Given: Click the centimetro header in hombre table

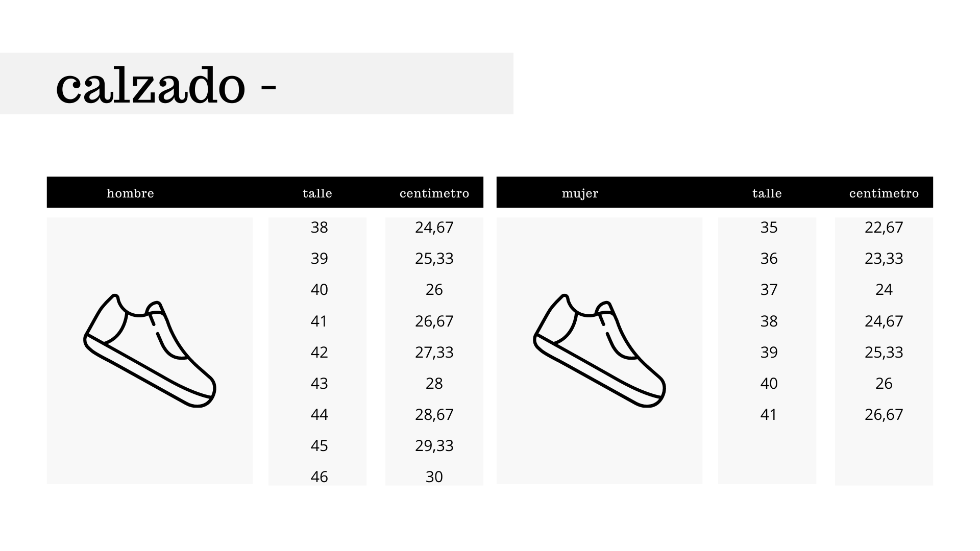Looking at the screenshot, I should pyautogui.click(x=434, y=193).
